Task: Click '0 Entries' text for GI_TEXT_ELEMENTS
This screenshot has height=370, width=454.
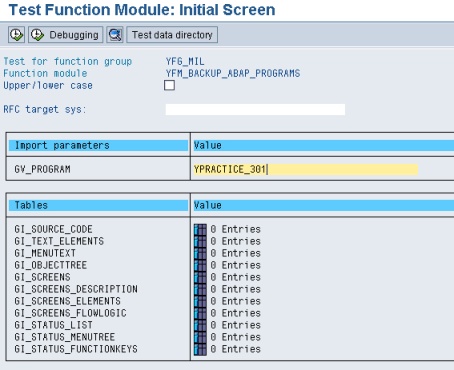Action: click(235, 241)
